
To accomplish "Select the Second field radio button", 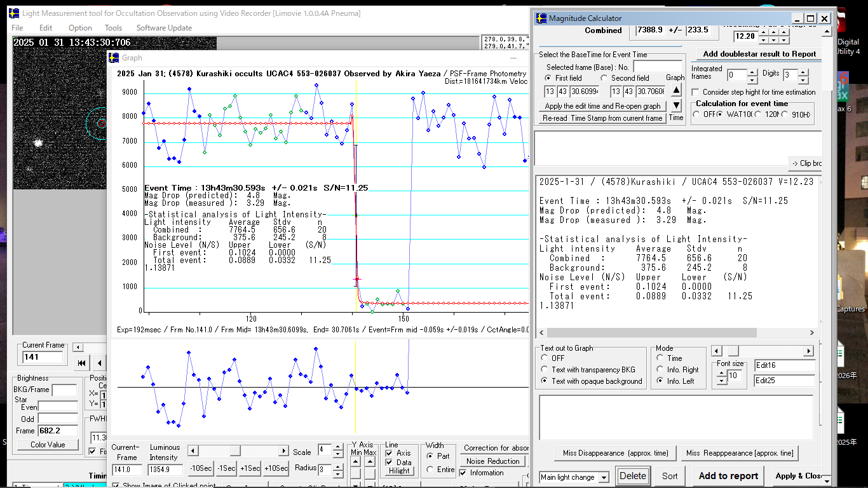I will click(x=604, y=78).
